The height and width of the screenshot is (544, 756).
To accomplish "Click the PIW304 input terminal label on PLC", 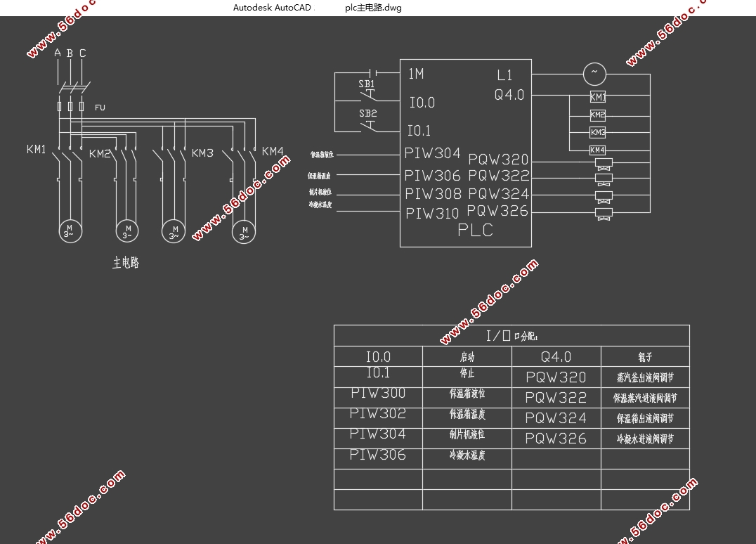I will (433, 153).
